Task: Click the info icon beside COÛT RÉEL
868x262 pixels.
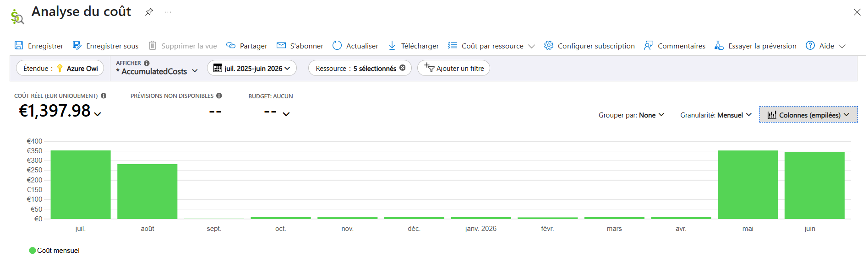Action: [104, 96]
